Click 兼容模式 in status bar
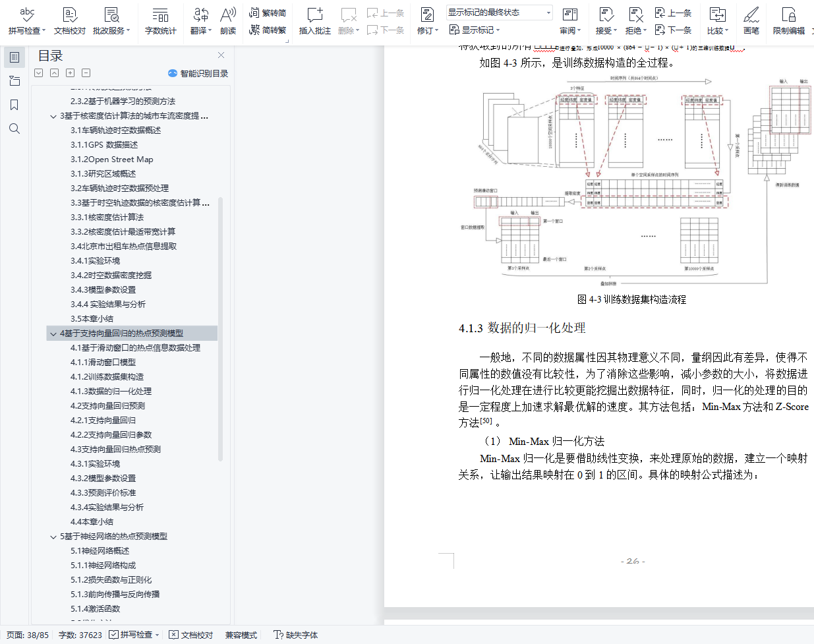The image size is (814, 644). point(241,635)
